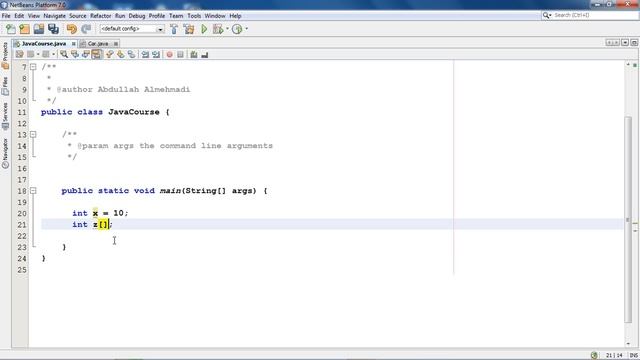Open the Tools menu
Image resolution: width=640 pixels, height=360 pixels.
pos(194,16)
